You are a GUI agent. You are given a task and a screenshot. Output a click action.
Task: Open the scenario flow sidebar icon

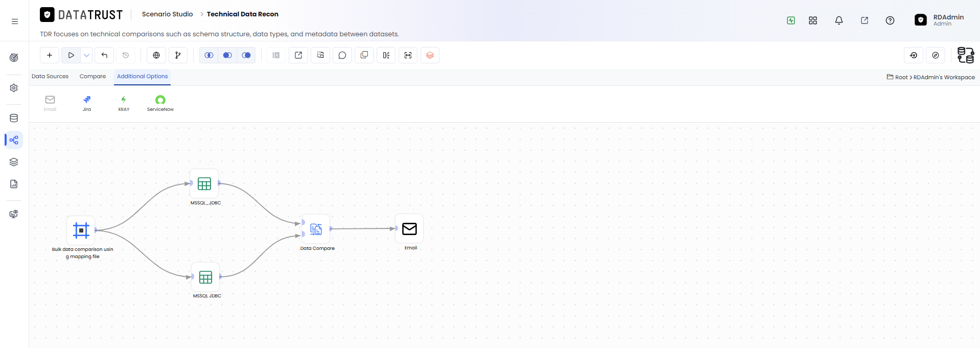tap(14, 140)
